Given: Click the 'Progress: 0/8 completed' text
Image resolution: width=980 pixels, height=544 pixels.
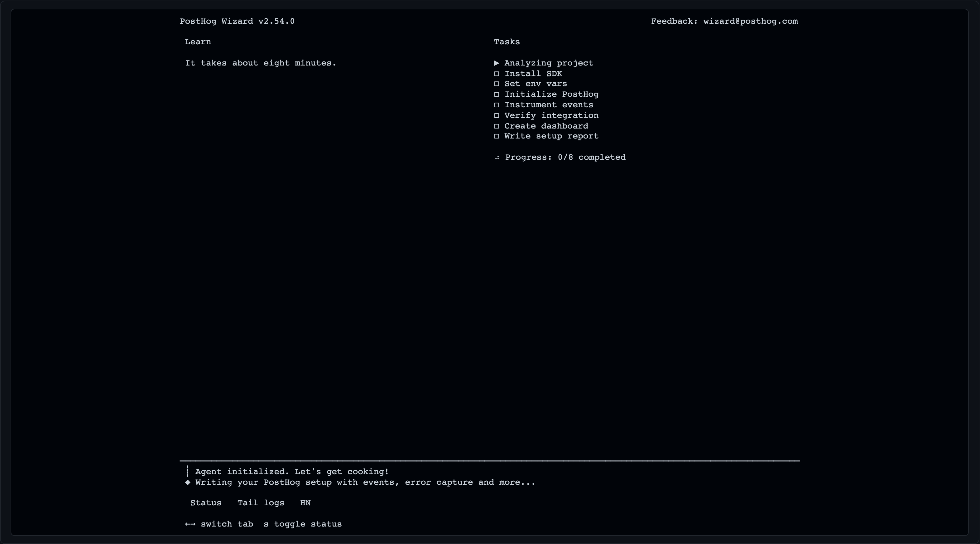Looking at the screenshot, I should (x=565, y=158).
